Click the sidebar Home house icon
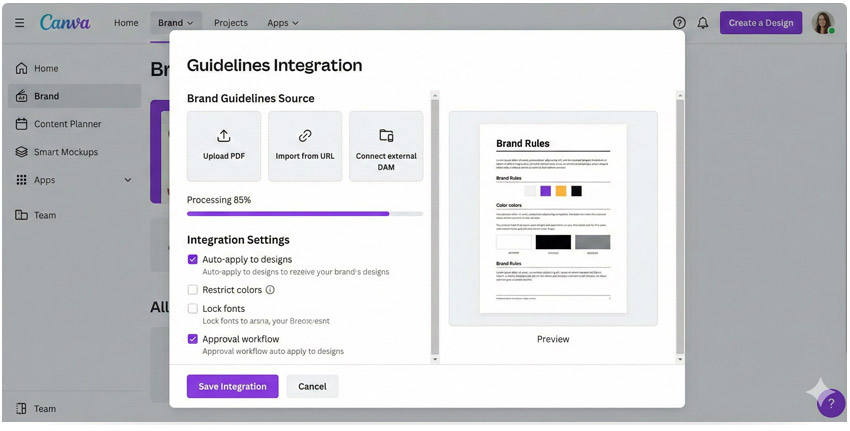This screenshot has width=850, height=431. (21, 68)
